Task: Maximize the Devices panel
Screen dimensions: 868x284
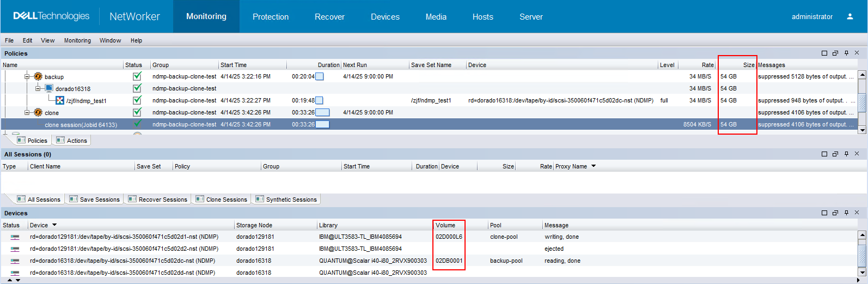Action: [824, 213]
